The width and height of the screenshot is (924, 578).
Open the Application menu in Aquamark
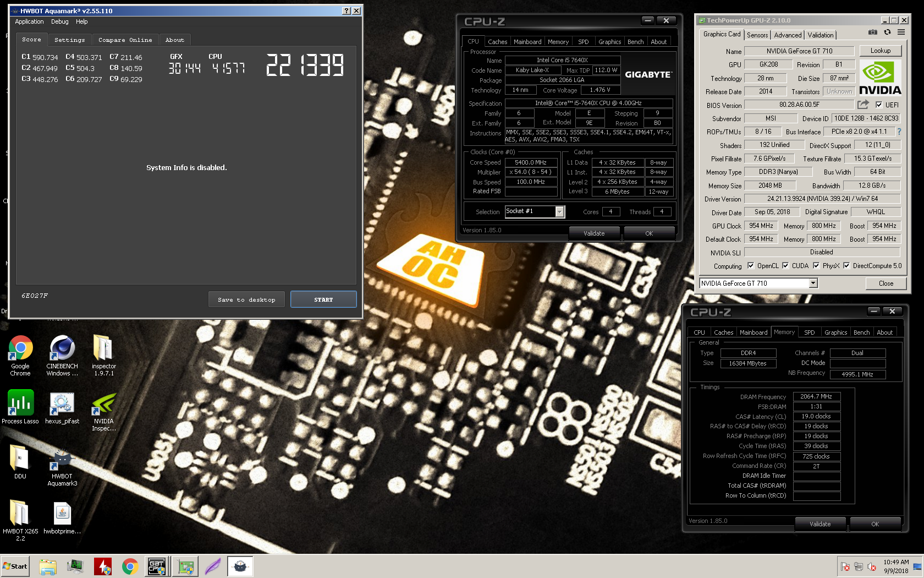[x=29, y=21]
